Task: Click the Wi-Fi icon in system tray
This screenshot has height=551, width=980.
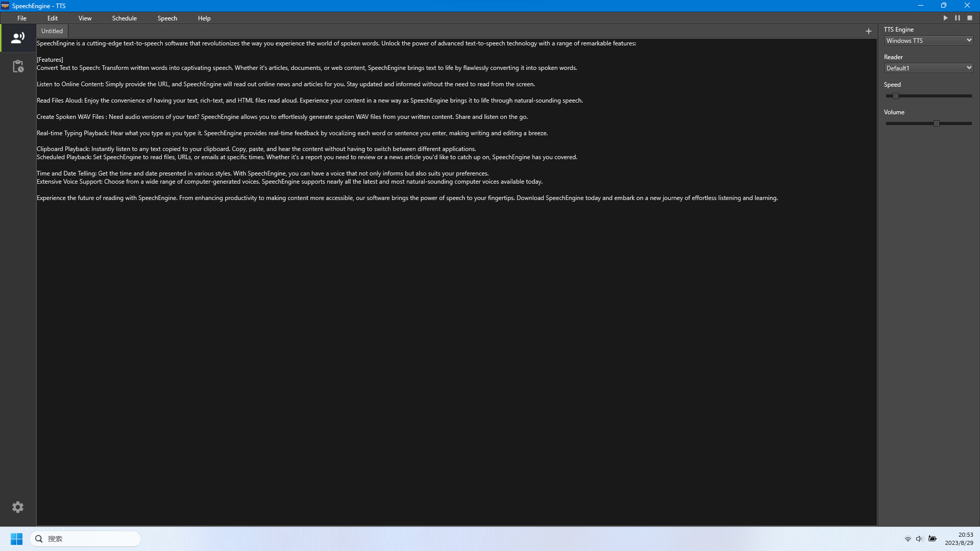Action: click(908, 538)
